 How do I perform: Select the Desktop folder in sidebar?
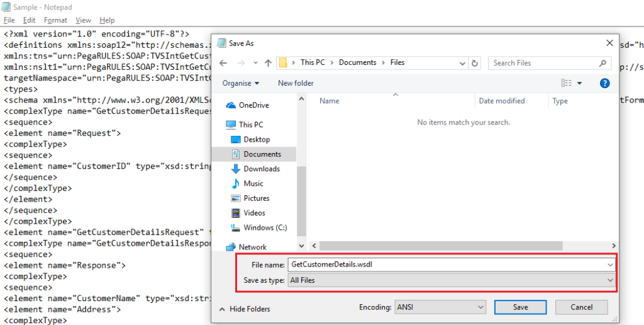(257, 139)
